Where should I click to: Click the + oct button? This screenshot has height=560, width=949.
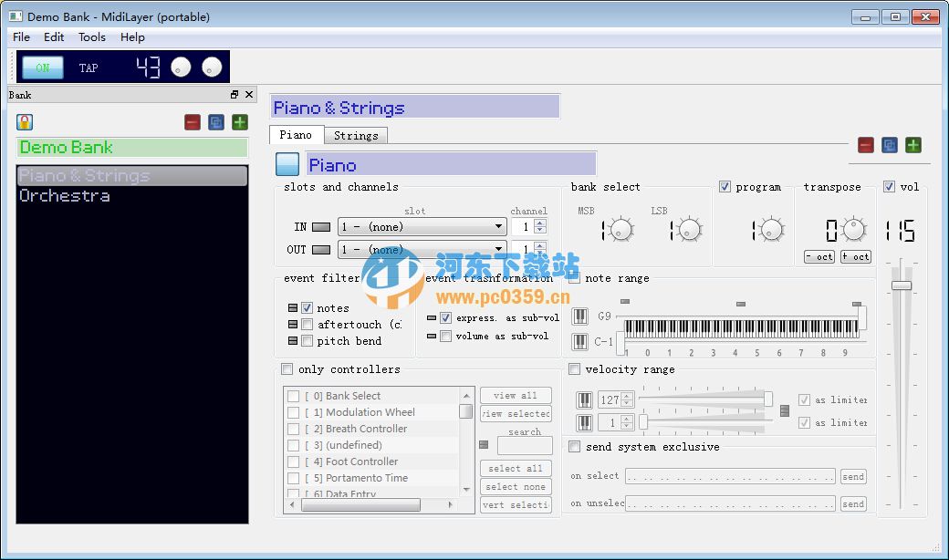855,256
